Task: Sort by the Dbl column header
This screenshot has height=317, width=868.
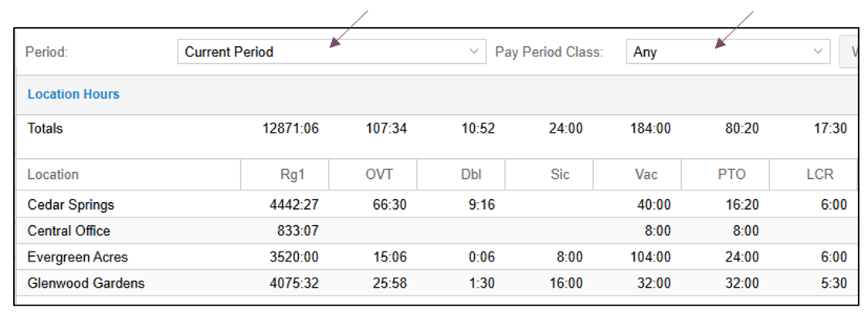Action: click(460, 175)
